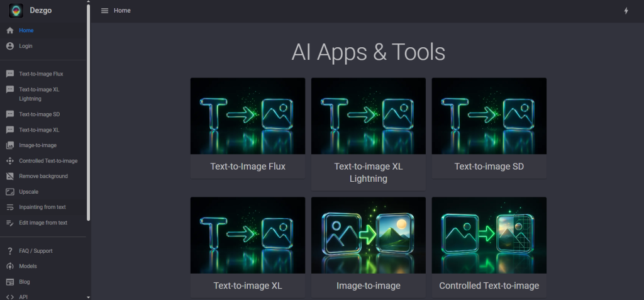Select Image-to-image sidebar text
This screenshot has height=300, width=644.
coord(38,145)
